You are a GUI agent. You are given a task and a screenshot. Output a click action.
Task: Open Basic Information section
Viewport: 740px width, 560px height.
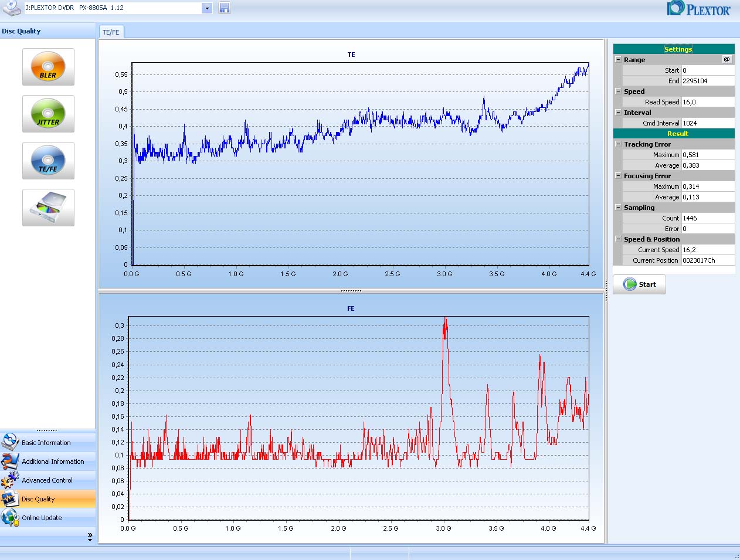[x=46, y=443]
